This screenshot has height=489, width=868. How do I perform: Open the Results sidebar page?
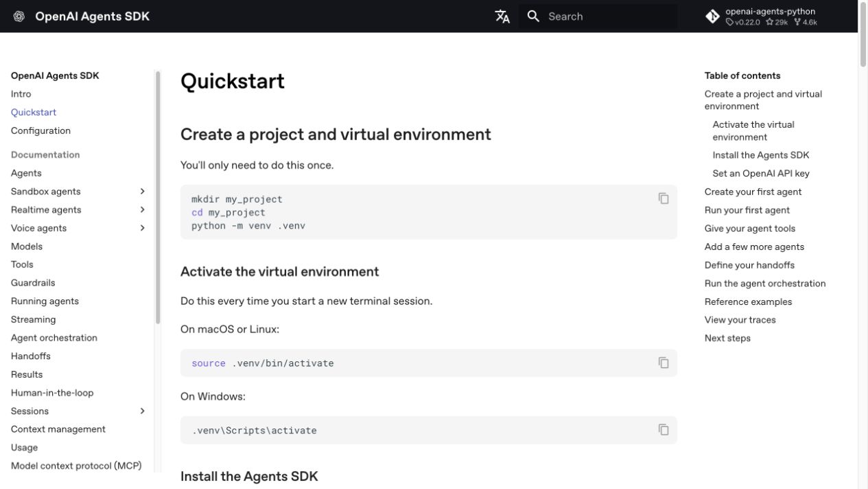click(27, 374)
